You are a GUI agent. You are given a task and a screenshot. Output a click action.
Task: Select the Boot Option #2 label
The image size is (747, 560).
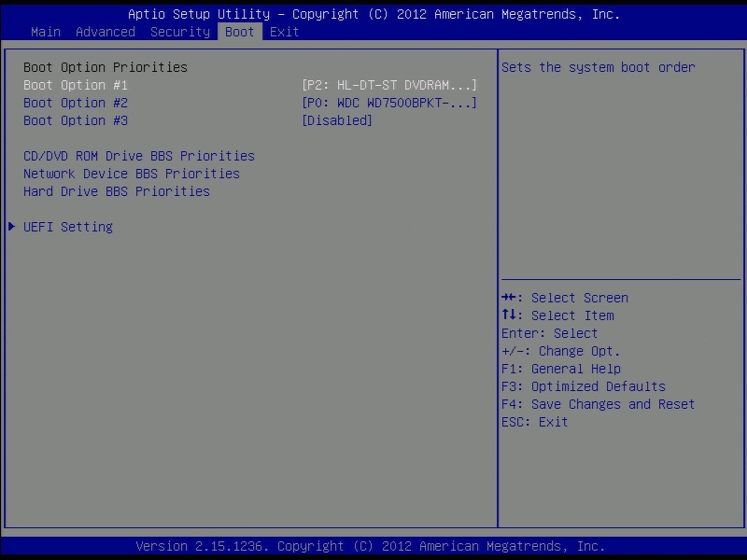(x=76, y=103)
